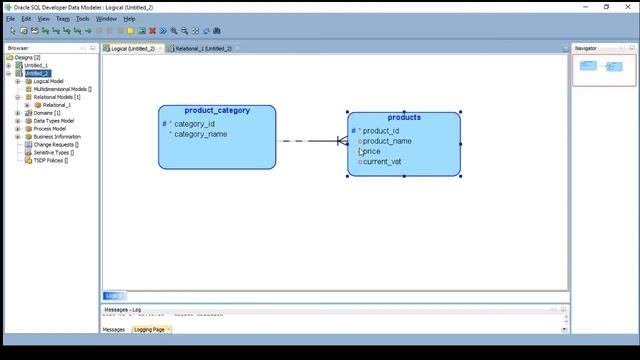Open the Tools menu

82,19
